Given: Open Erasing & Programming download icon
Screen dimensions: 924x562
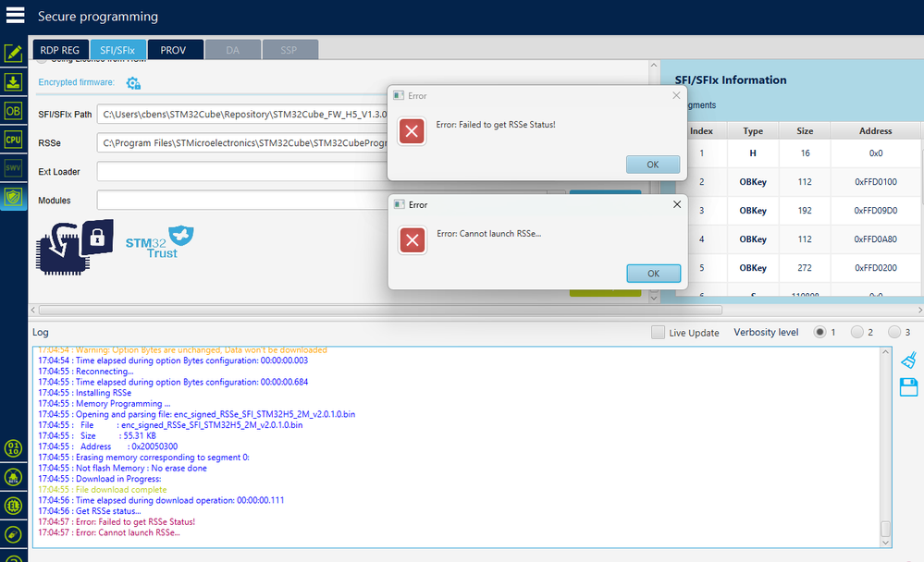Looking at the screenshot, I should 13,82.
